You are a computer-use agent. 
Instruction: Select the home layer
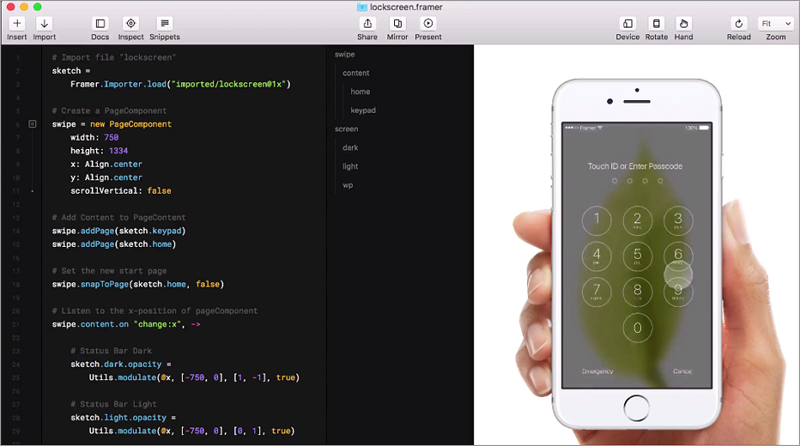click(x=360, y=92)
